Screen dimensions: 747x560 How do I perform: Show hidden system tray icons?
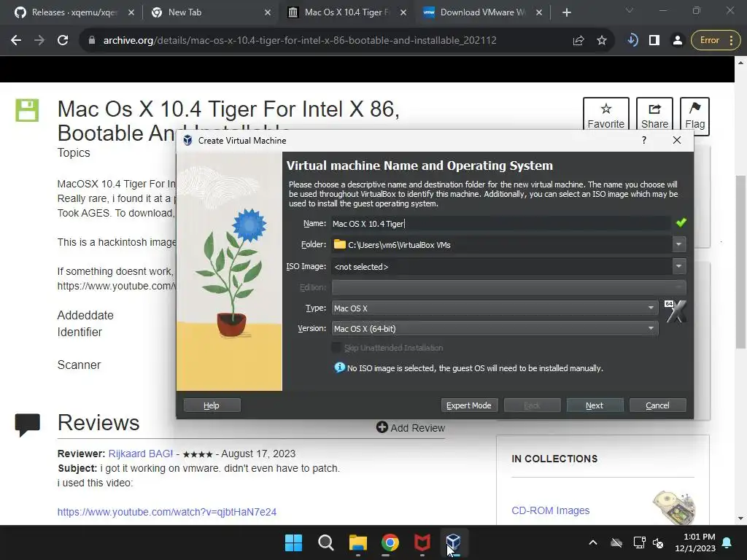(592, 542)
